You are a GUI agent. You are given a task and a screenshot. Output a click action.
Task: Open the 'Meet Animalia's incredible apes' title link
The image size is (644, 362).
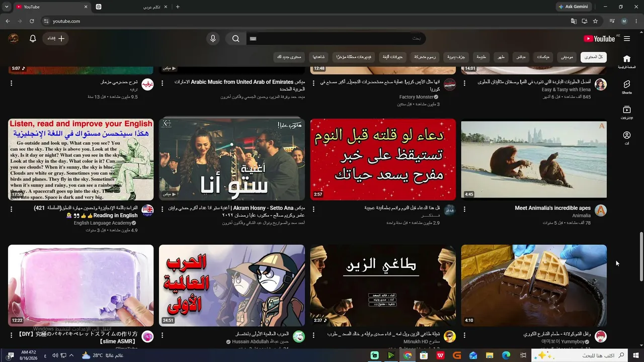[x=552, y=208]
